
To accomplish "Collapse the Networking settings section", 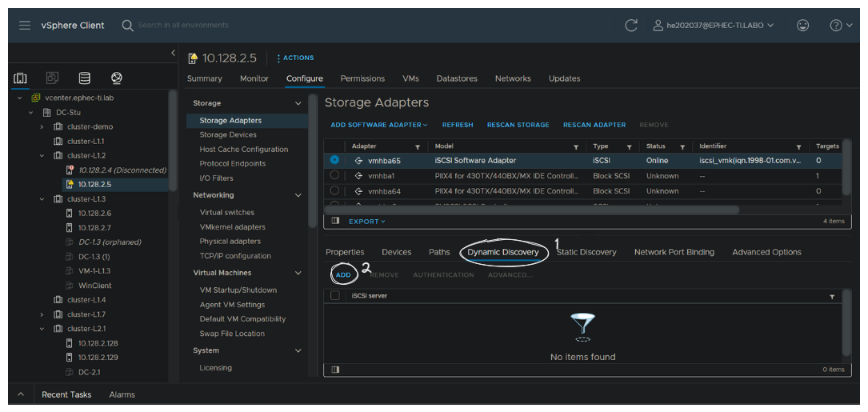I will (x=298, y=195).
